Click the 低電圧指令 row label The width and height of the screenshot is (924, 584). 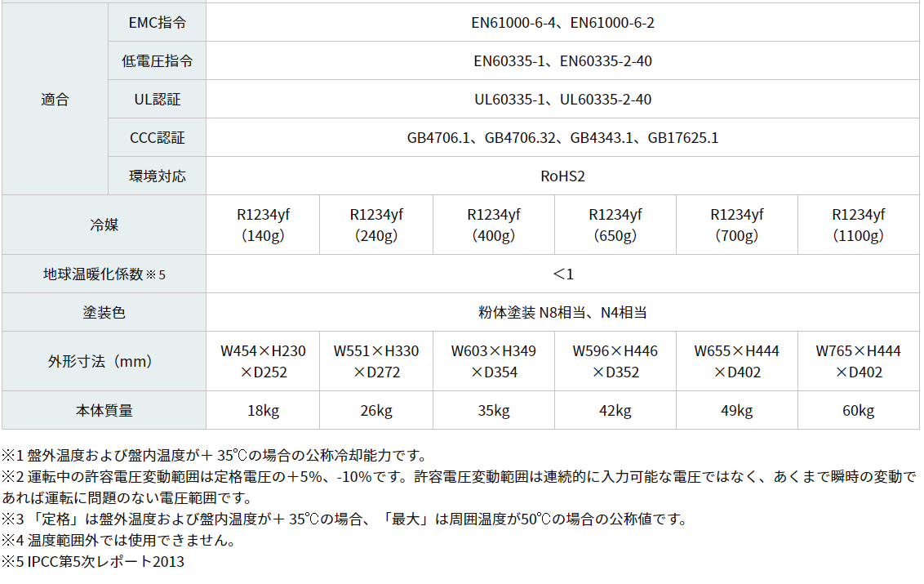[x=157, y=61]
